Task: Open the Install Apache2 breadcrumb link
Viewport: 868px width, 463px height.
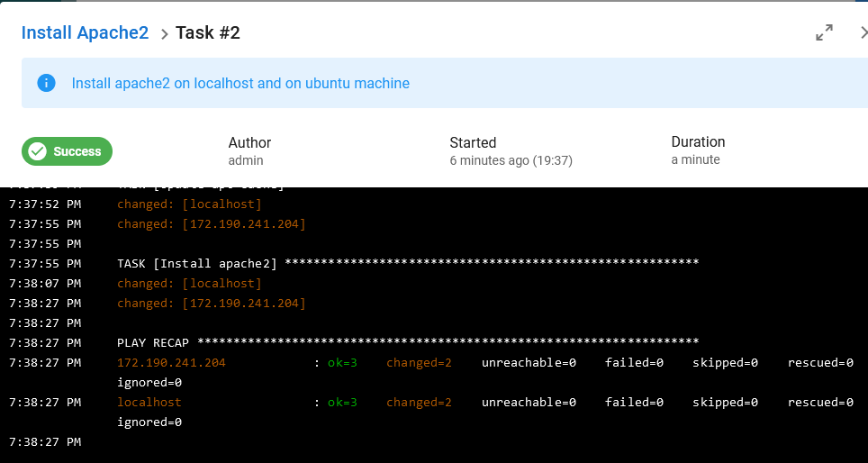Action: pos(85,32)
